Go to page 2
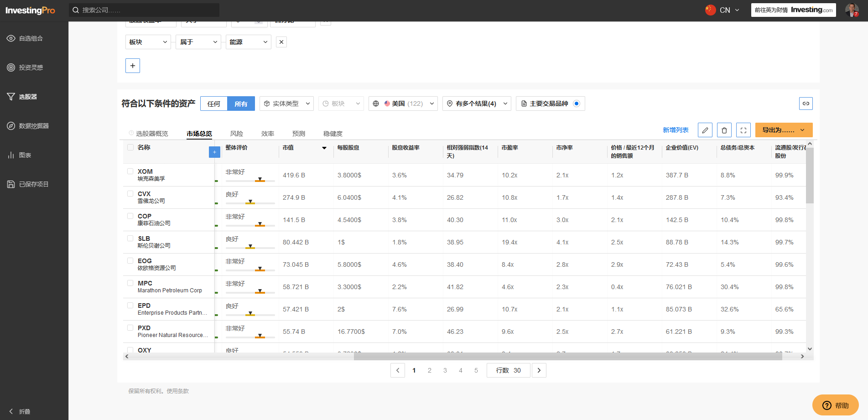Image resolution: width=868 pixels, height=420 pixels. pyautogui.click(x=430, y=370)
